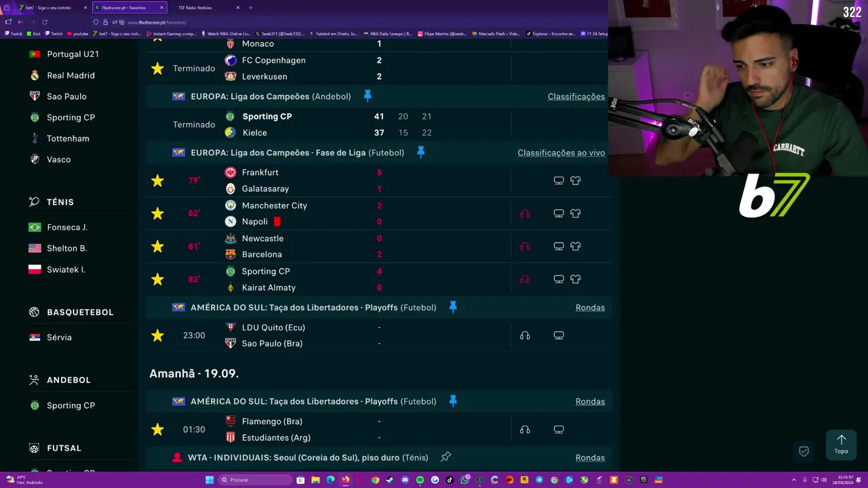Show lineups shirt icon for Manchester City match
Screen dimensions: 868x488
pyautogui.click(x=576, y=213)
